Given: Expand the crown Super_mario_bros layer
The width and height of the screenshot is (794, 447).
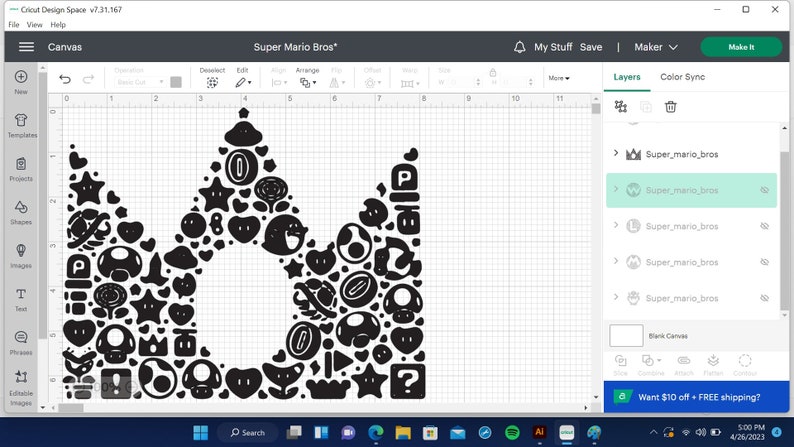Looking at the screenshot, I should tap(616, 153).
